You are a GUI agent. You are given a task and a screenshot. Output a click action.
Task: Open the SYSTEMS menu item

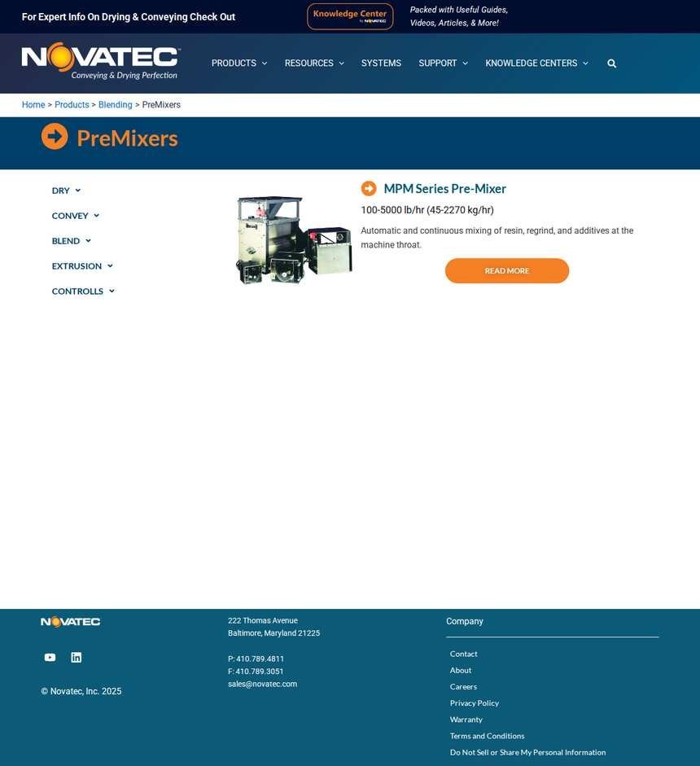(x=381, y=63)
